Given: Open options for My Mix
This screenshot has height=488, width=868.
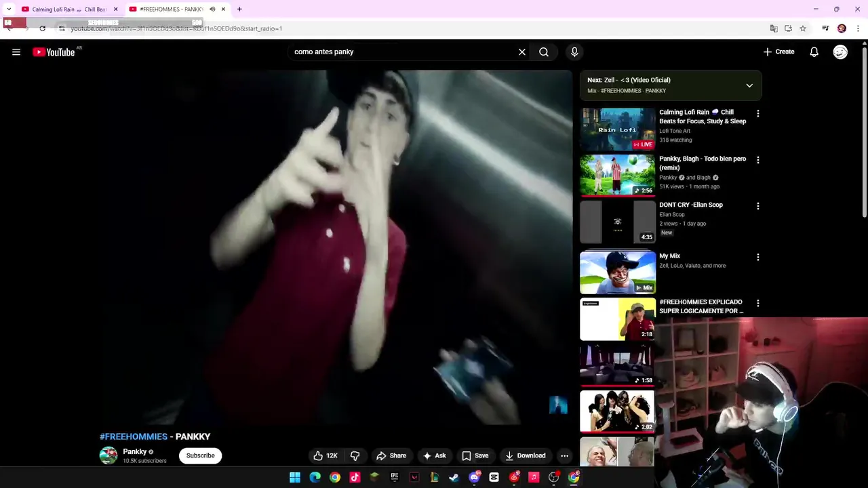Looking at the screenshot, I should tap(758, 258).
